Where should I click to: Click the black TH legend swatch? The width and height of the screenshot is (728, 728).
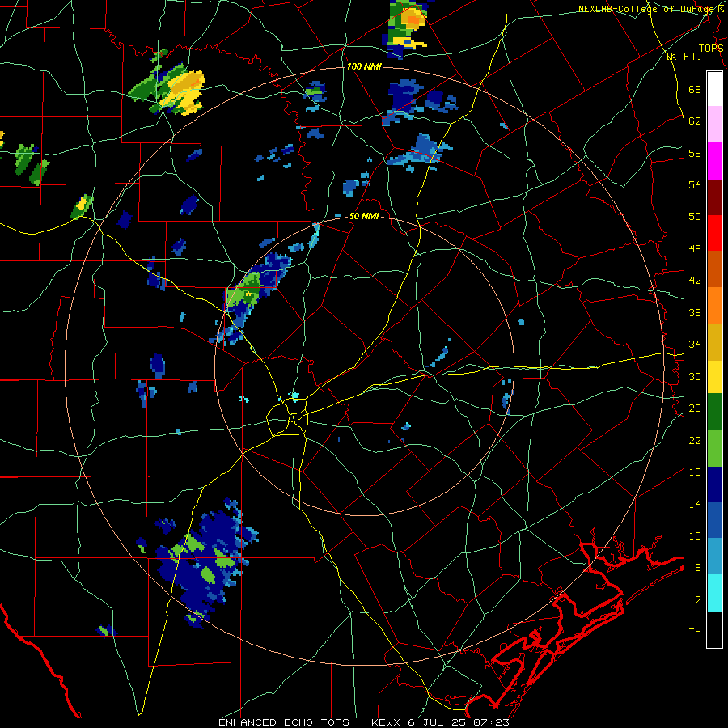714,629
